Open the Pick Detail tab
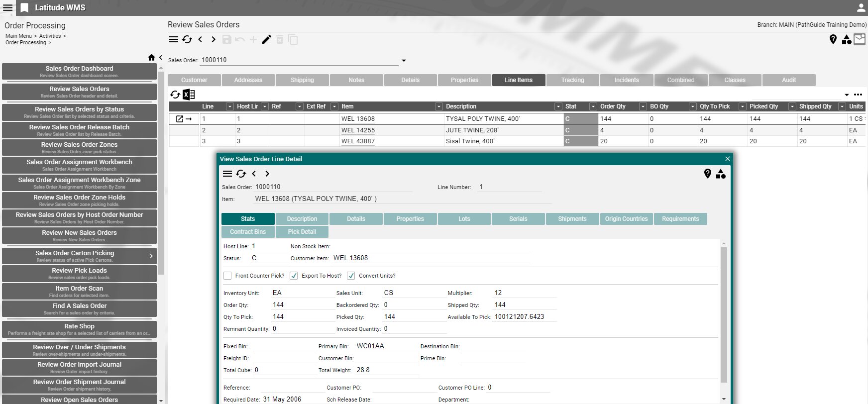Image resolution: width=868 pixels, height=404 pixels. coord(302,232)
